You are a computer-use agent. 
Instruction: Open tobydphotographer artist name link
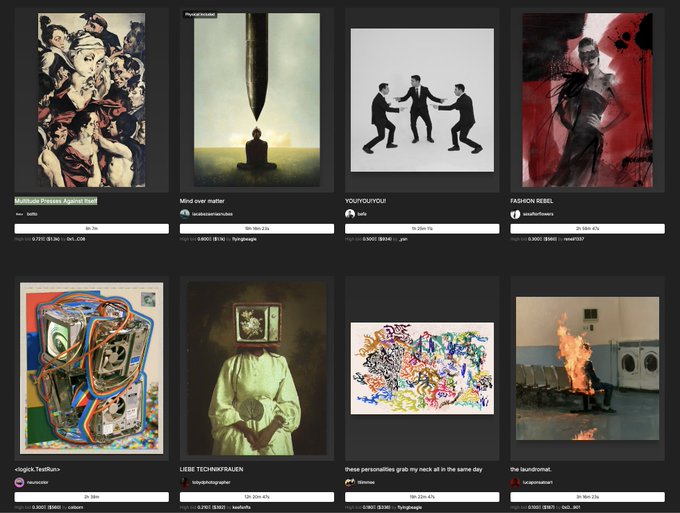pos(211,482)
